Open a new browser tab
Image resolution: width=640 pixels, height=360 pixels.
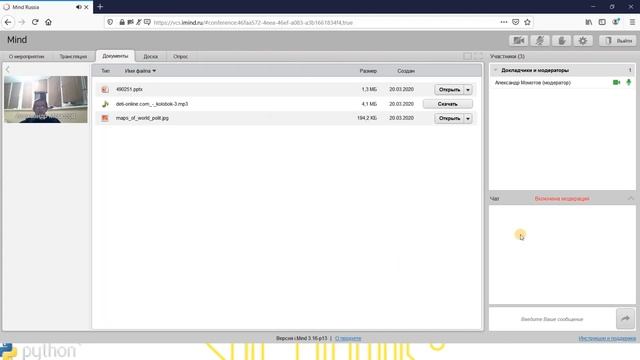100,7
